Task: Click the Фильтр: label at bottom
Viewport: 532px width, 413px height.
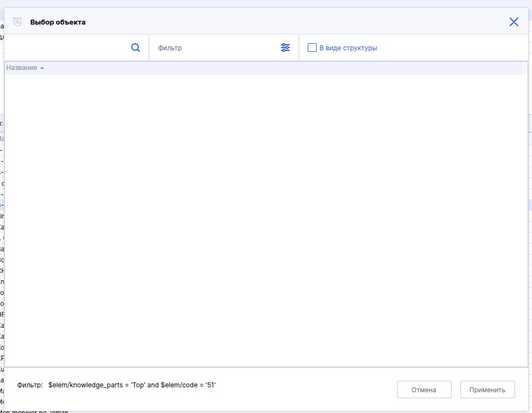Action: (x=30, y=385)
